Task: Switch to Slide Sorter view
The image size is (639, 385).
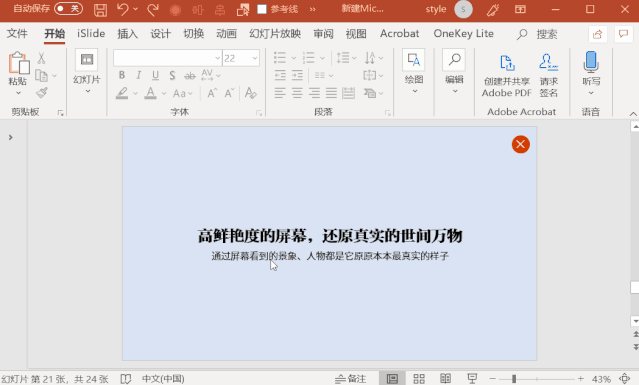Action: (x=419, y=379)
